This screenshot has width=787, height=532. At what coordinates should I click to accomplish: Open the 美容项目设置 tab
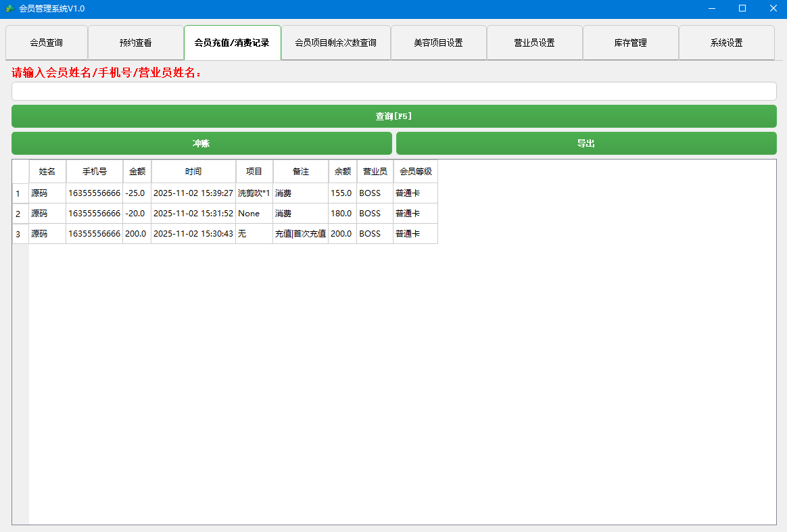438,43
